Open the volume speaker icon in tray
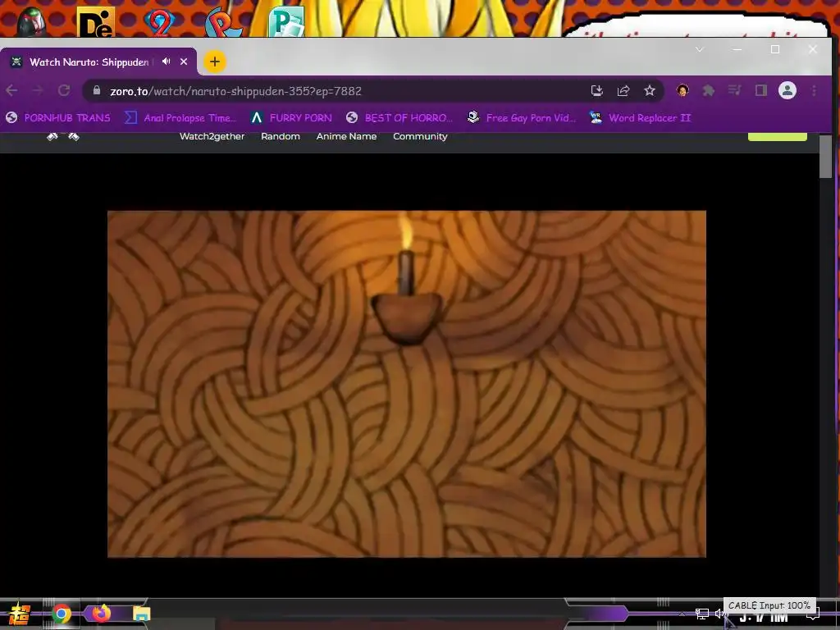The width and height of the screenshot is (840, 630). [x=720, y=614]
